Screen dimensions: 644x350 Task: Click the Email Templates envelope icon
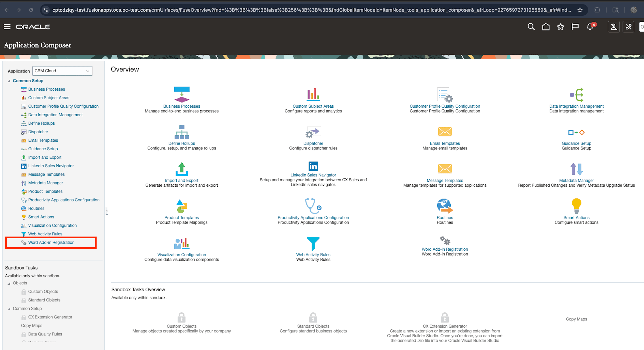click(x=445, y=132)
